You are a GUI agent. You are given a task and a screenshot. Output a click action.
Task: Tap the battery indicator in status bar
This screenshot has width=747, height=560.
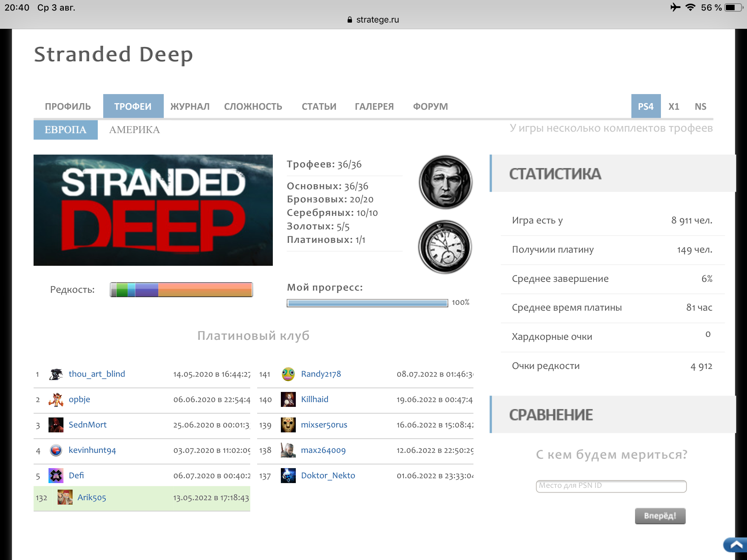click(734, 7)
